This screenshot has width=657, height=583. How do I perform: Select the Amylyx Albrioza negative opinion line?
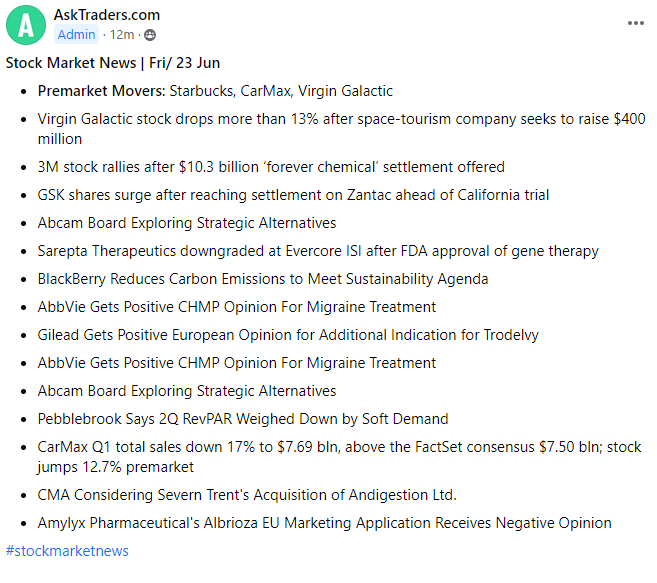coord(324,523)
